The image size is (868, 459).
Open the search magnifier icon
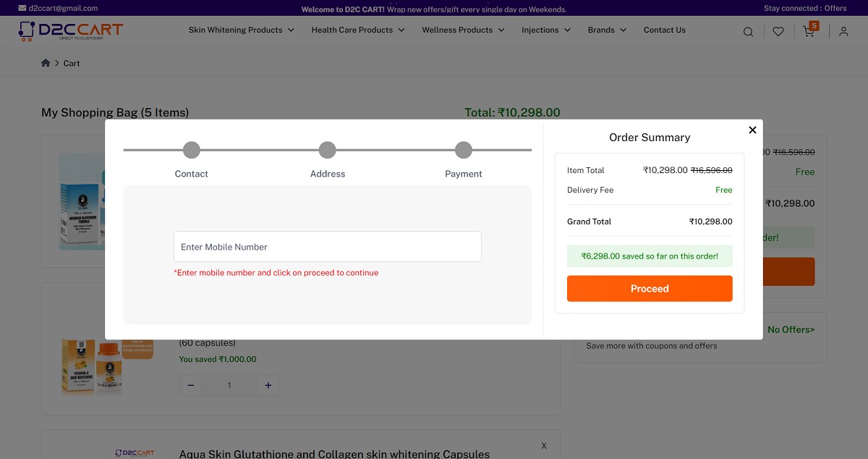point(748,31)
